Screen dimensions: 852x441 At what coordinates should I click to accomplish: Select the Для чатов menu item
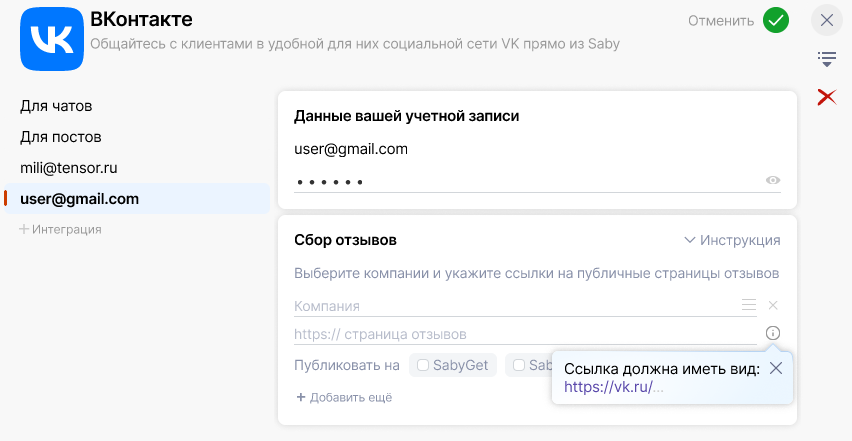(x=63, y=106)
